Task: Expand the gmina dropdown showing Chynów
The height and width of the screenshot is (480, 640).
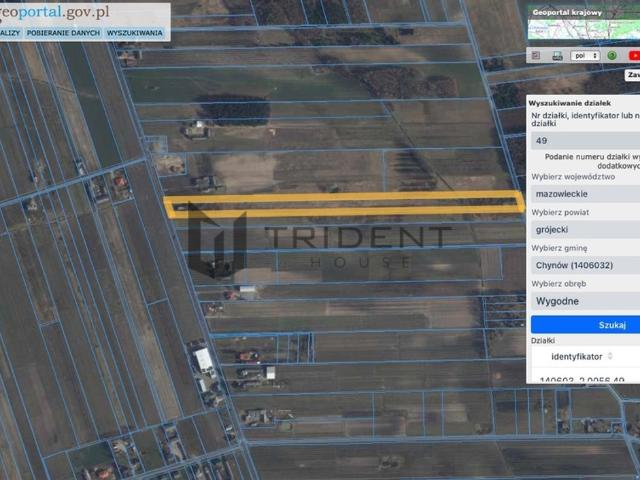Action: click(585, 264)
